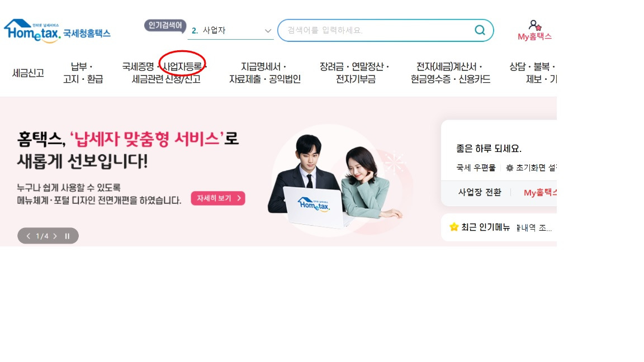Viewport: 644px width, 362px height.
Task: Open the 납부·고지·환급 menu
Action: (x=83, y=73)
